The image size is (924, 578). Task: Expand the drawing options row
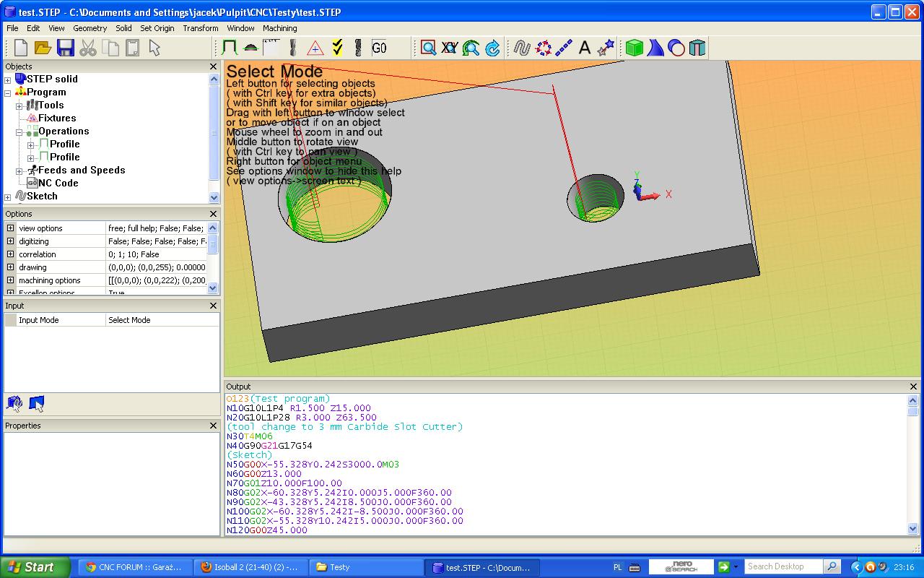10,267
